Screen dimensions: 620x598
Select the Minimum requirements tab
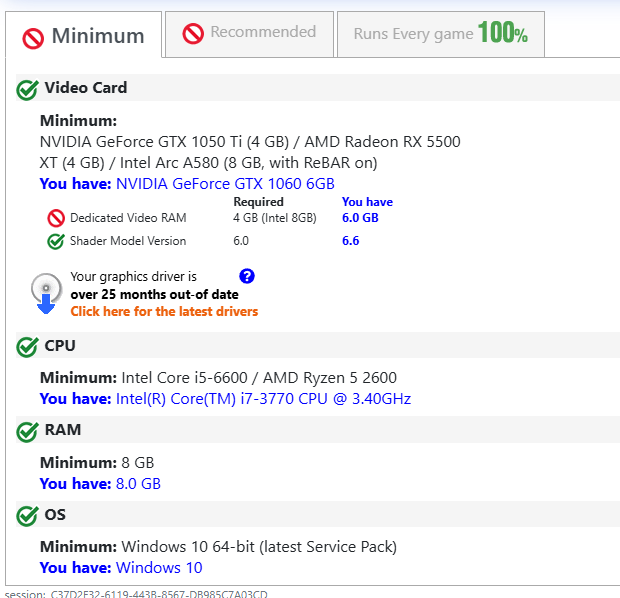tap(83, 34)
